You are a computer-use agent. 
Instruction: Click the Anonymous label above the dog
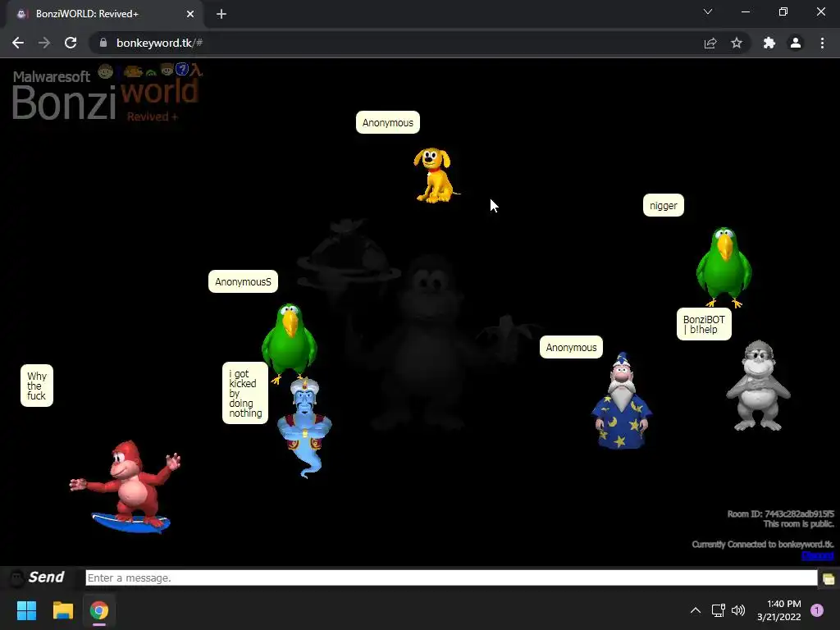388,123
